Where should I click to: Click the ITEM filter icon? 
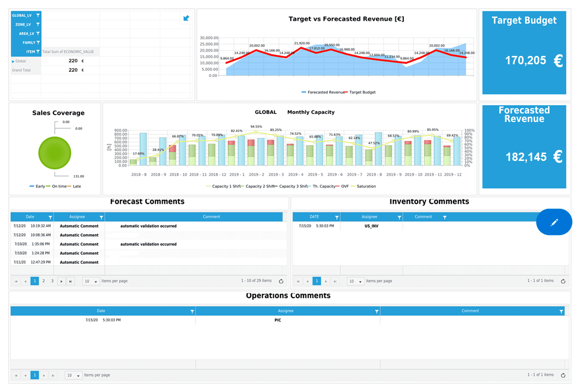pyautogui.click(x=38, y=52)
